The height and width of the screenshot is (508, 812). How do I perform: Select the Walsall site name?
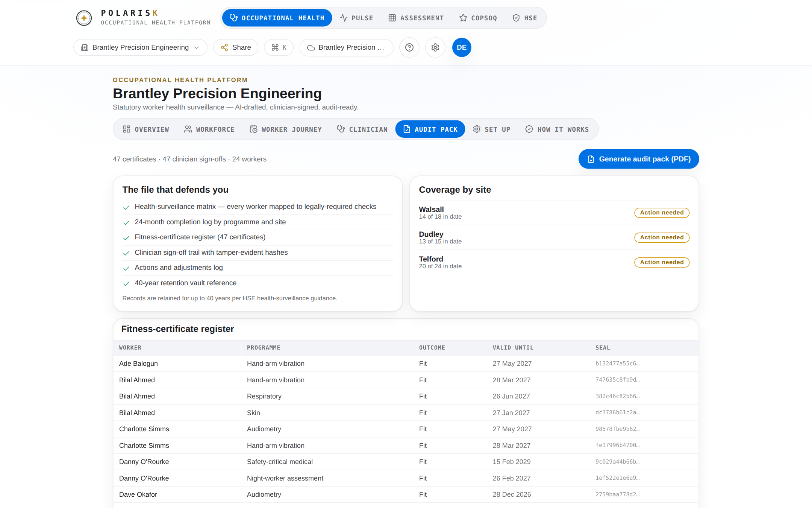click(x=431, y=209)
